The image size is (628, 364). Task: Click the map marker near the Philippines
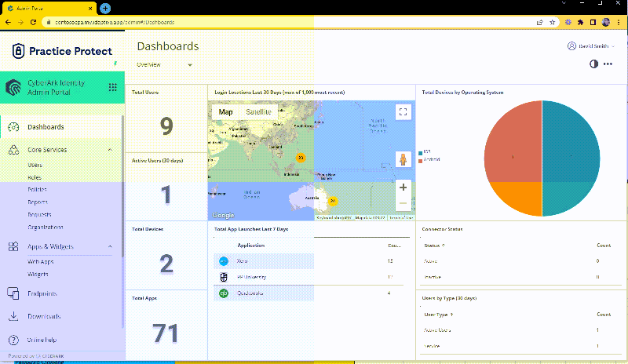click(x=301, y=158)
